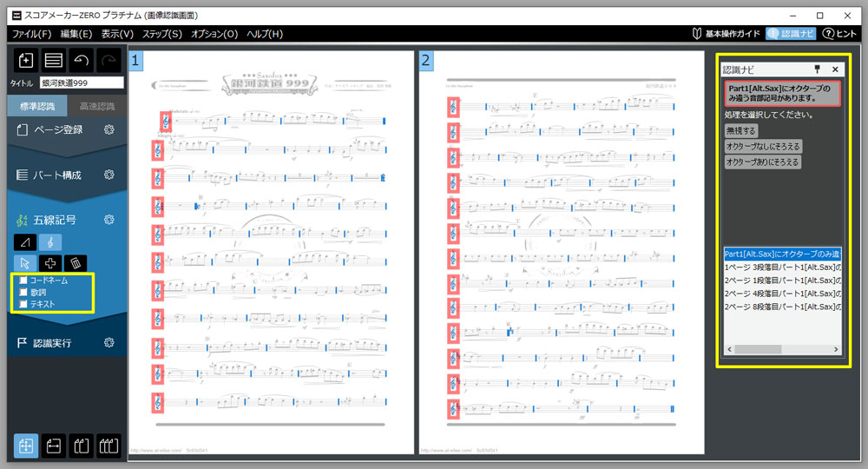Click the list scrollbar right arrow
This screenshot has height=469, width=868.
pyautogui.click(x=836, y=349)
